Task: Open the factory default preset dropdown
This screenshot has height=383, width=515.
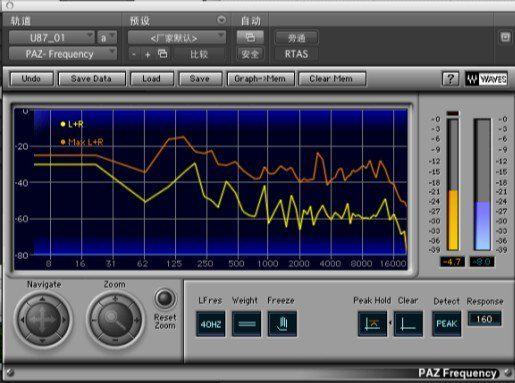Action: point(177,38)
